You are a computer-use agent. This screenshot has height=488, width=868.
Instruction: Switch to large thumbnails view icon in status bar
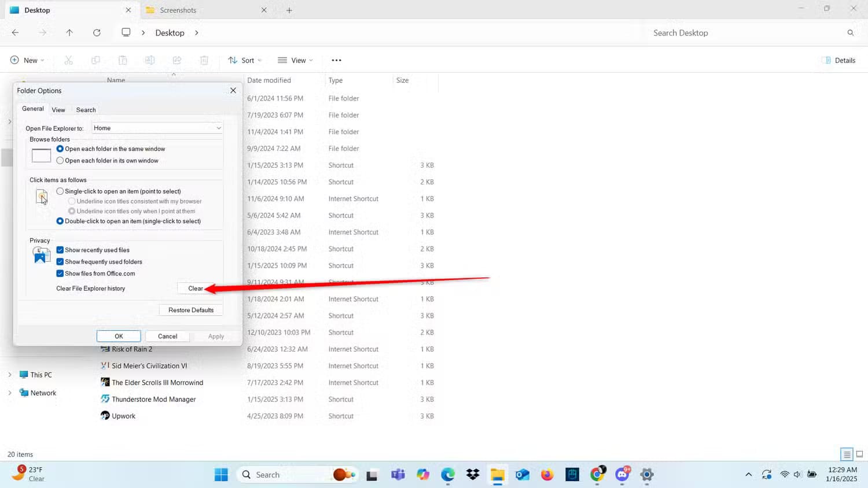click(x=859, y=454)
